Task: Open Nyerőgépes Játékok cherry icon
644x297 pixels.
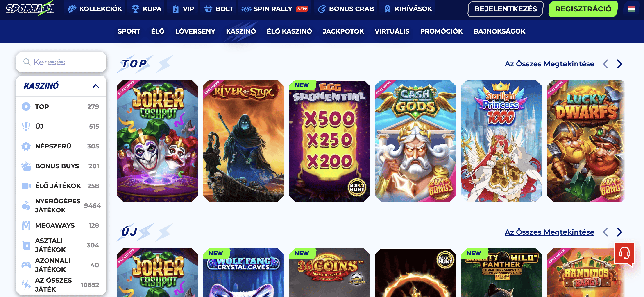Action: (26, 206)
